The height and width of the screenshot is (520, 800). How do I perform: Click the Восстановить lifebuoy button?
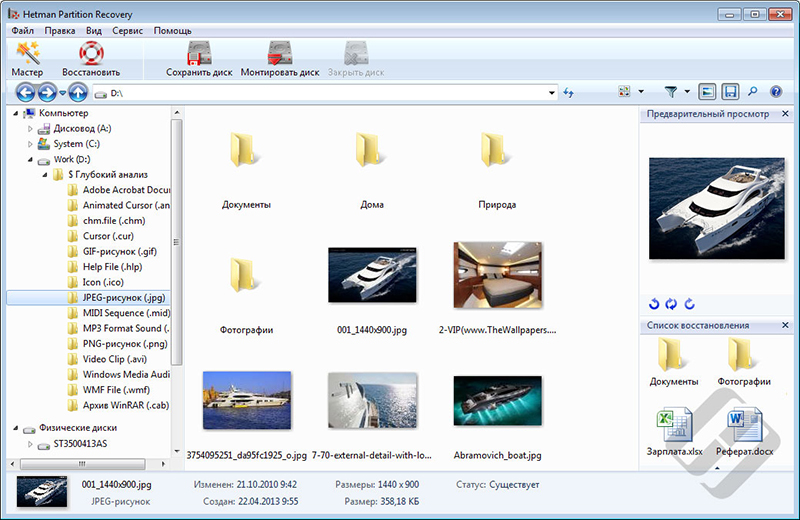pyautogui.click(x=91, y=60)
